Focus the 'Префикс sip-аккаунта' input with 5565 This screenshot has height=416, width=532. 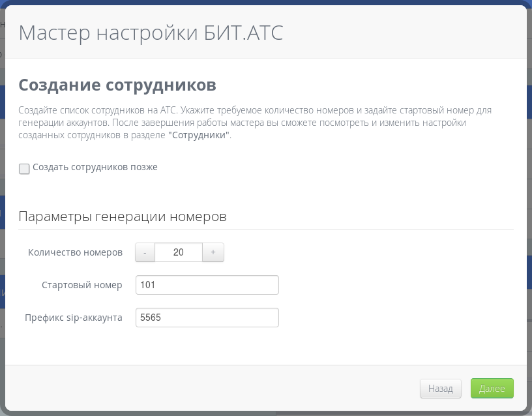pyautogui.click(x=207, y=318)
